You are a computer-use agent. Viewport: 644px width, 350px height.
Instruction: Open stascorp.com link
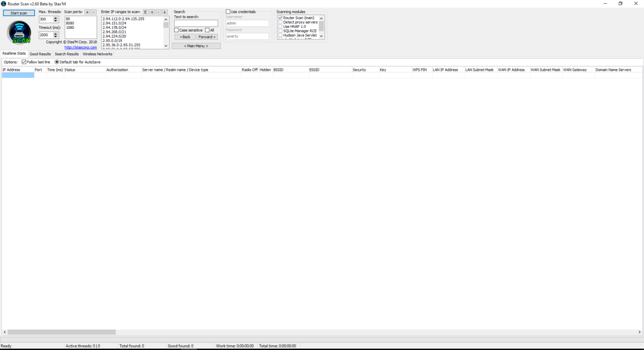pos(80,47)
